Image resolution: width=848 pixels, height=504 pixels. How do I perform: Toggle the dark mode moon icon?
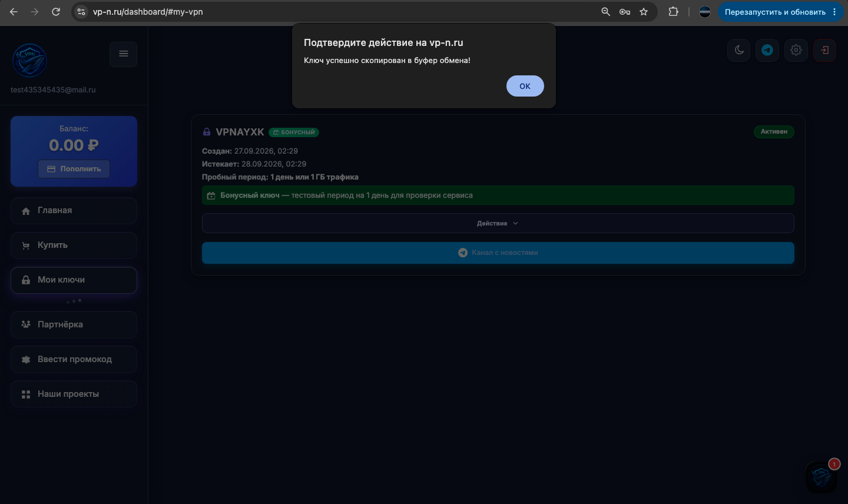(x=739, y=50)
